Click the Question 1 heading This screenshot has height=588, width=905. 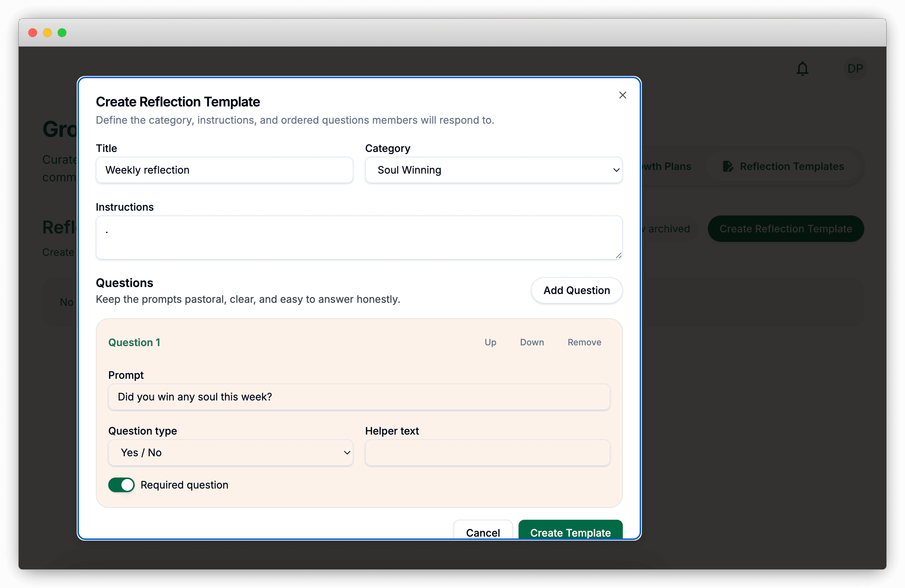point(134,342)
